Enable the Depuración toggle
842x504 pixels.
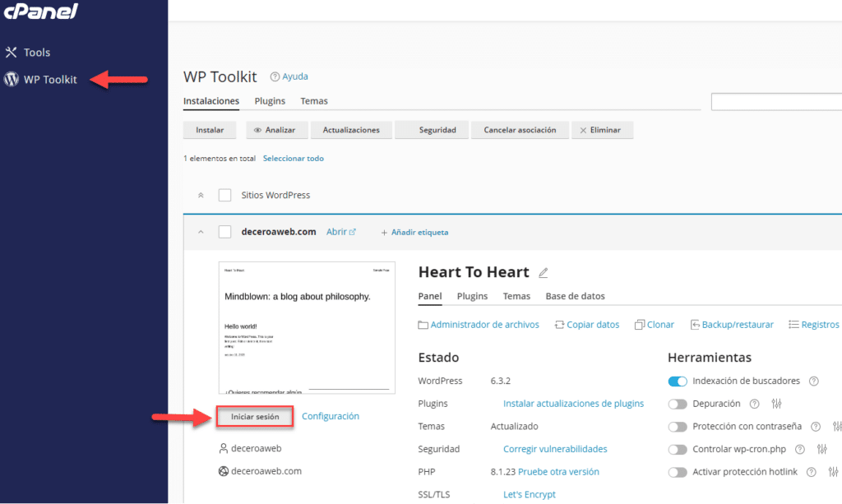[678, 405]
